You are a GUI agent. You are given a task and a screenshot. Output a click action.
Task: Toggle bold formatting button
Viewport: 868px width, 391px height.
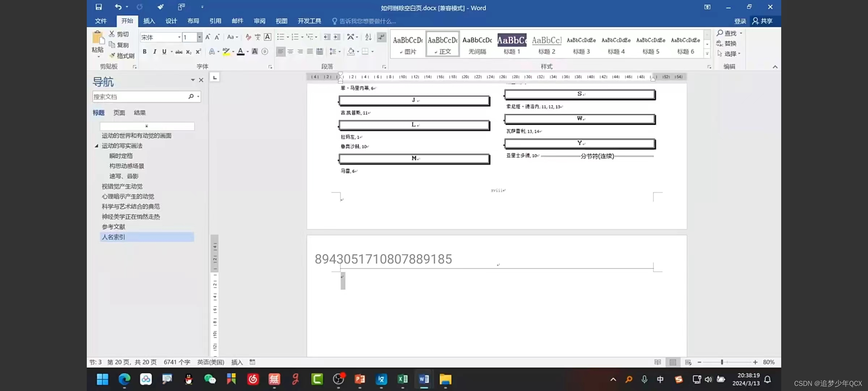point(145,51)
